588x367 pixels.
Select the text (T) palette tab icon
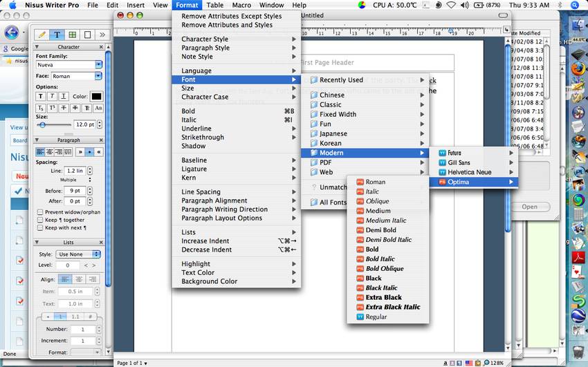pos(57,35)
